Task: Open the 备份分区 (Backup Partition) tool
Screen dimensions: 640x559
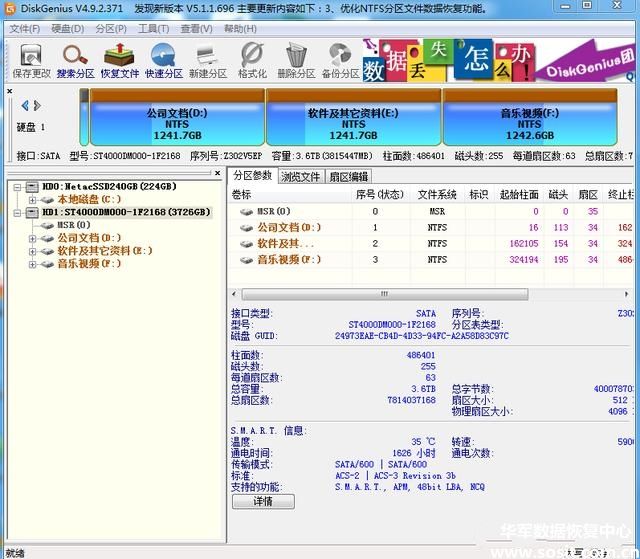Action: click(341, 59)
